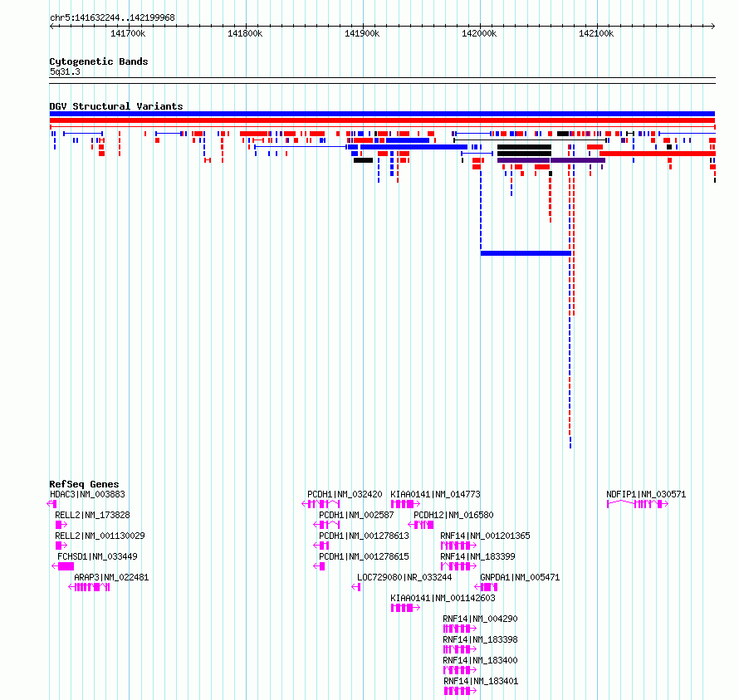The image size is (739, 700).
Task: Open the Cytogenetic Bands track title
Action: point(99,61)
